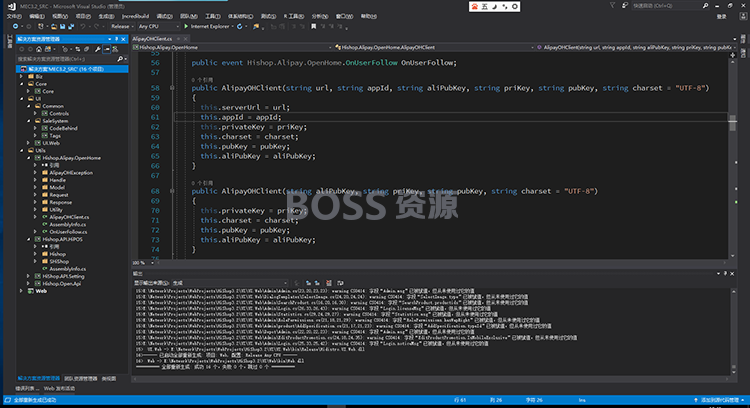Click the Output panel horizontal scrollbar
The image size is (750, 408).
click(430, 379)
